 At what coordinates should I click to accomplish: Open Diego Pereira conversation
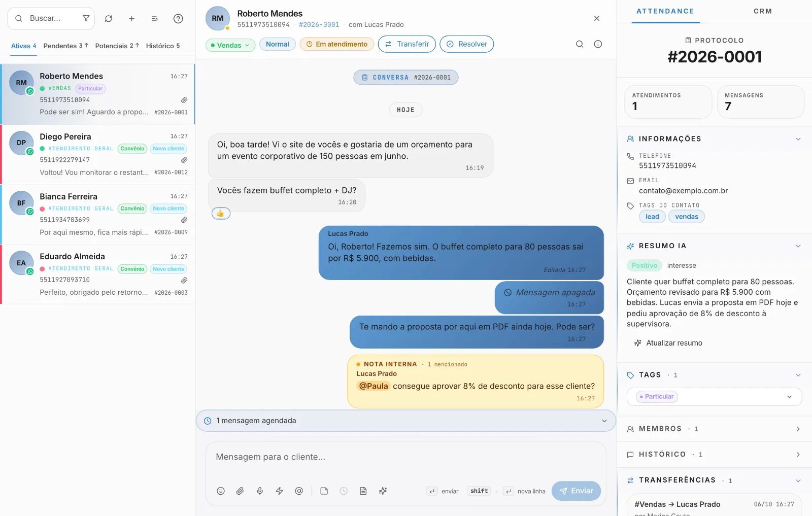tap(98, 154)
